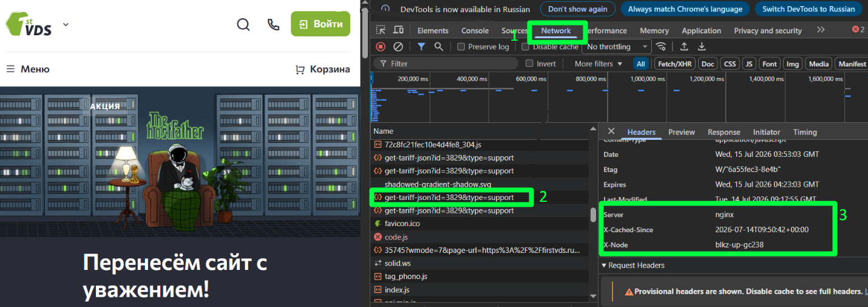This screenshot has width=868, height=307.
Task: Click the phone contact icon
Action: [273, 24]
